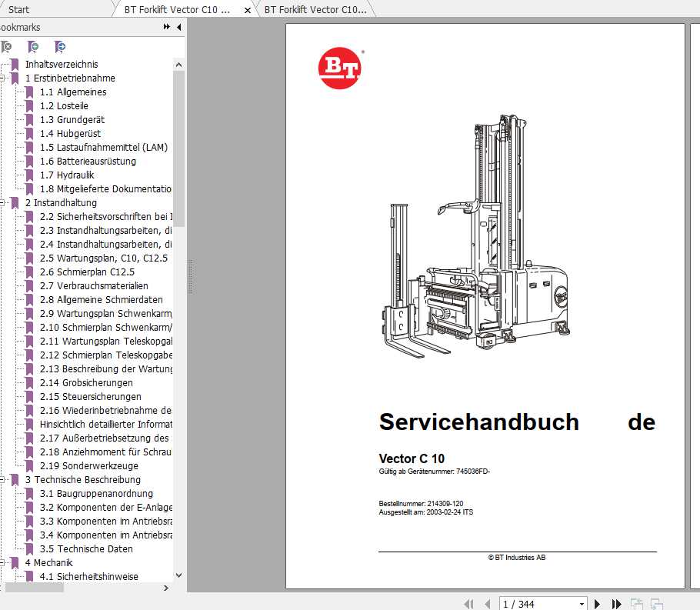This screenshot has height=610, width=700.
Task: Click the previous view icon near page controls
Action: tap(636, 603)
